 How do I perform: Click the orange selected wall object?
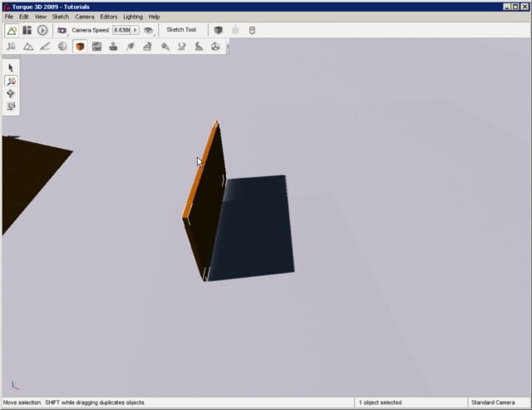point(203,200)
